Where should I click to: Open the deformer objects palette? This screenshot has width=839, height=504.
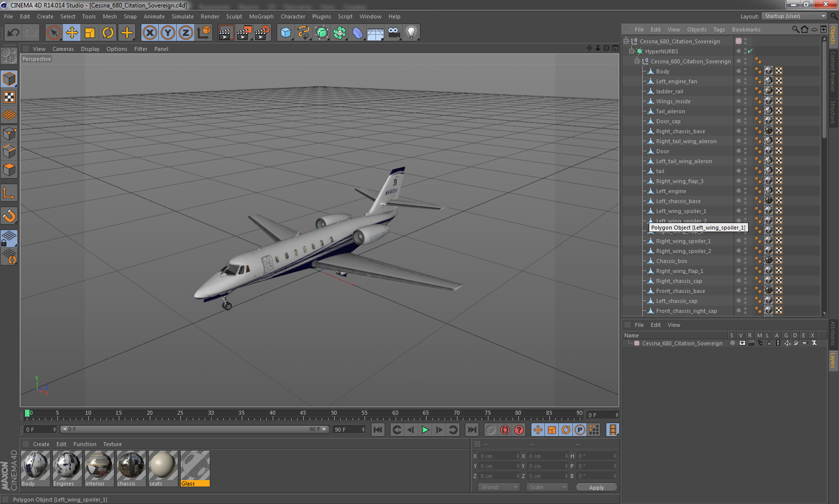click(x=358, y=33)
